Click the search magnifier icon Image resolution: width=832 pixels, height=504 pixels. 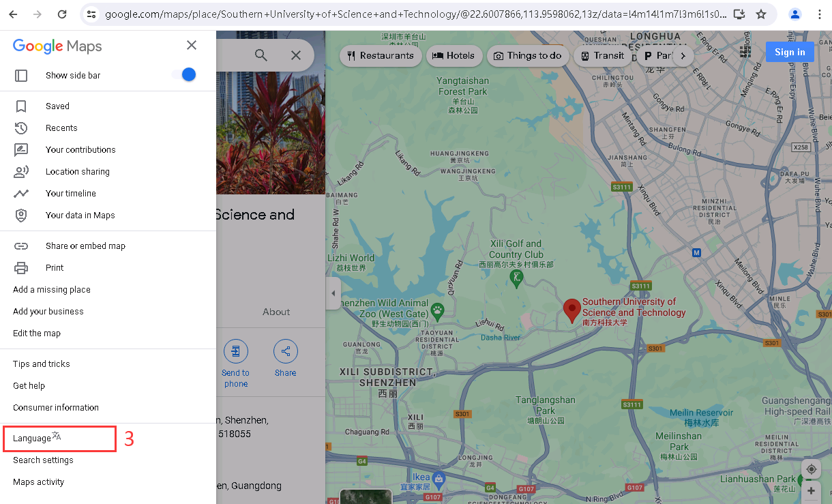pos(261,55)
